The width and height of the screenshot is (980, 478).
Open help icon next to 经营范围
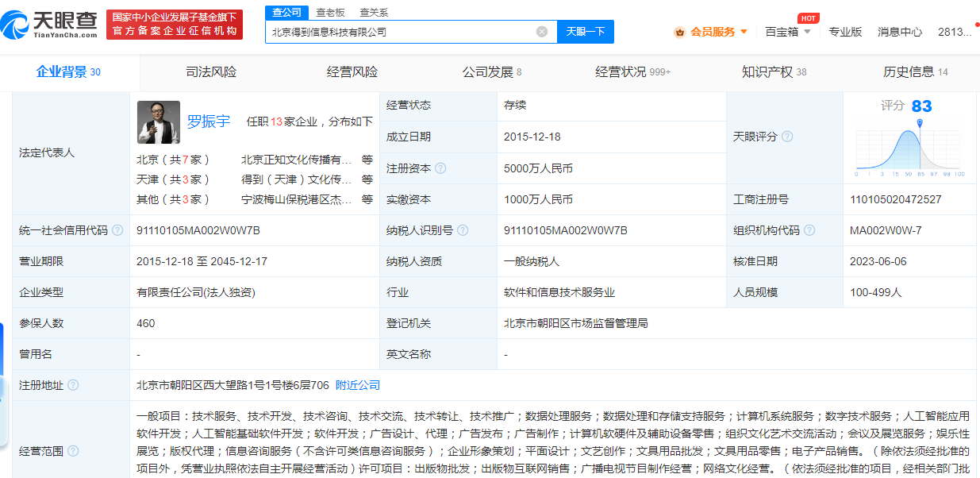point(73,451)
